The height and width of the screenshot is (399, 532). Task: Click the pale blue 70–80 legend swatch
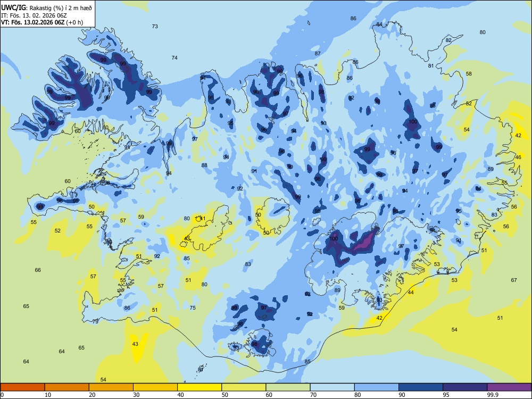coord(332,387)
